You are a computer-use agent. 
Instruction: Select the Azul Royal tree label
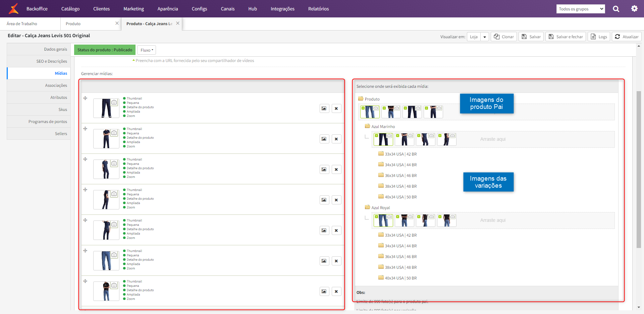[x=381, y=208]
